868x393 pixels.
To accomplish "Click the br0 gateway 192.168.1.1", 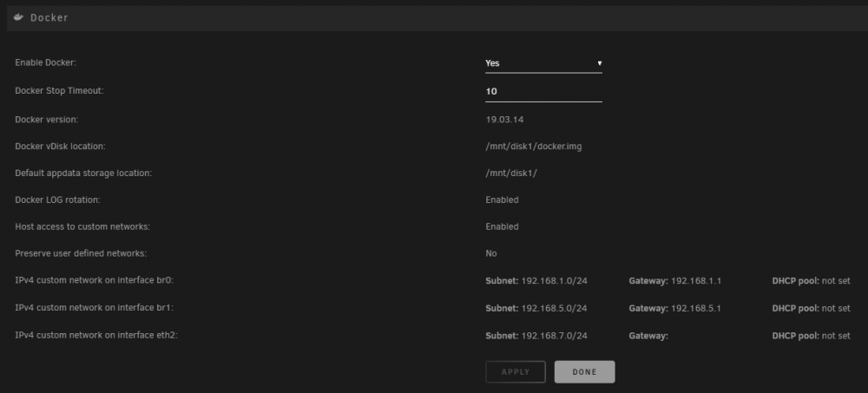I will [x=696, y=280].
